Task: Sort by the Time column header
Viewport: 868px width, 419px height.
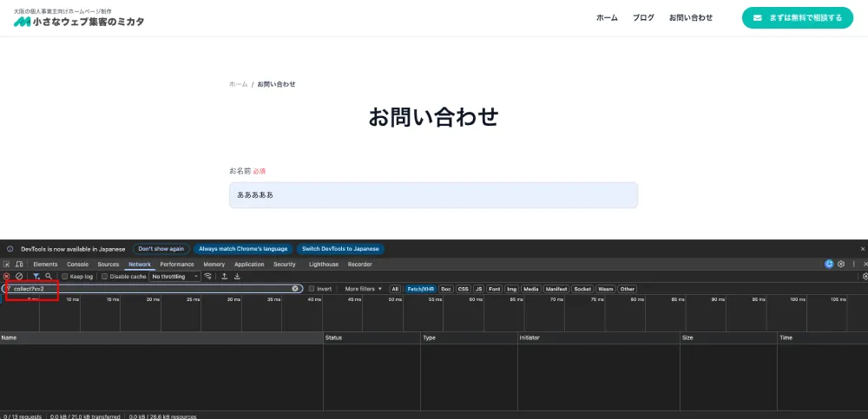Action: tap(823, 337)
